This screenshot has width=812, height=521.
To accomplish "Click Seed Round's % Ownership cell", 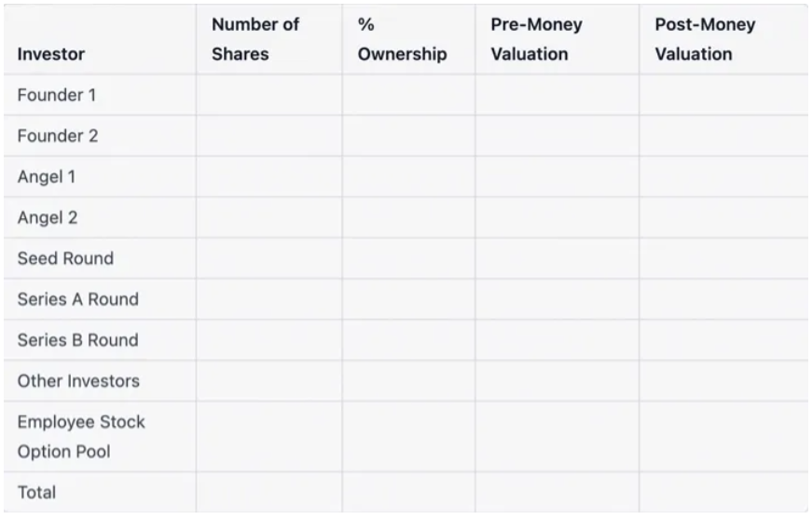I will (408, 258).
